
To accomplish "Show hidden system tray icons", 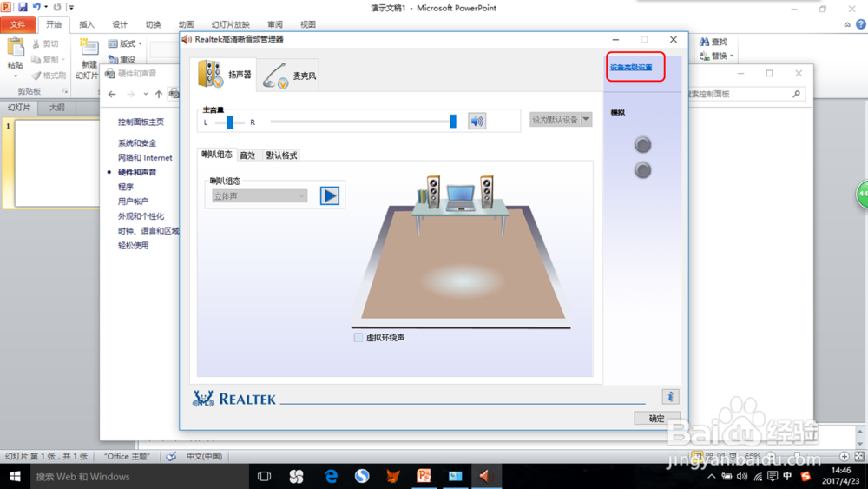I will click(712, 476).
